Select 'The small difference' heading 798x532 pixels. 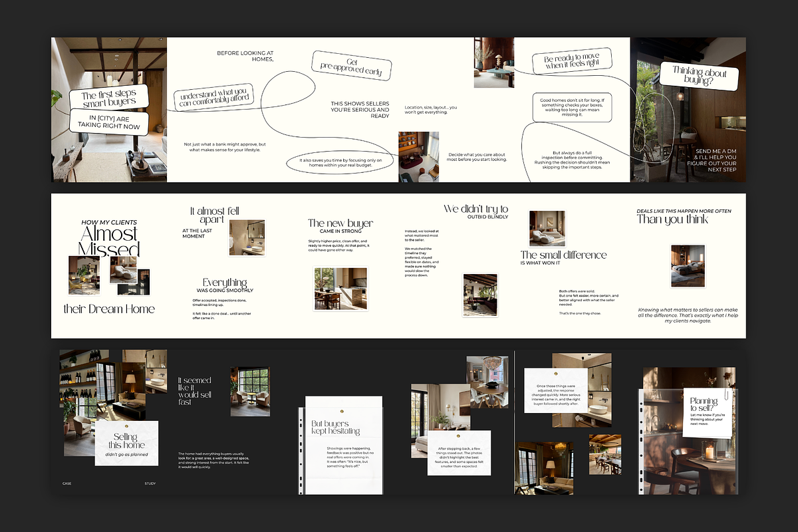pos(563,255)
